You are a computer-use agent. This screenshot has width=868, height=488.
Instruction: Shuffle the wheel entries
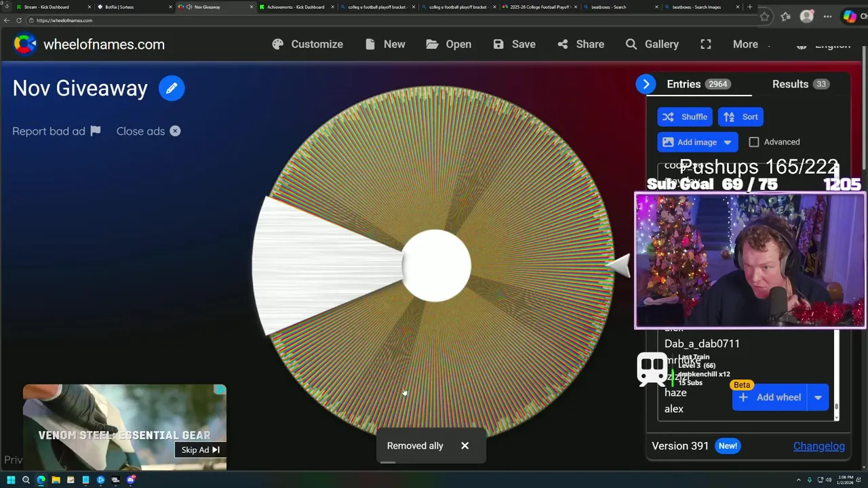tap(685, 117)
